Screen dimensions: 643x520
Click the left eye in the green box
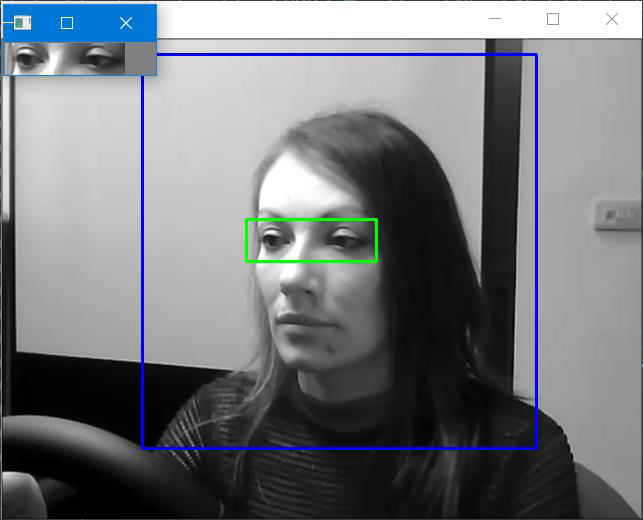point(274,241)
